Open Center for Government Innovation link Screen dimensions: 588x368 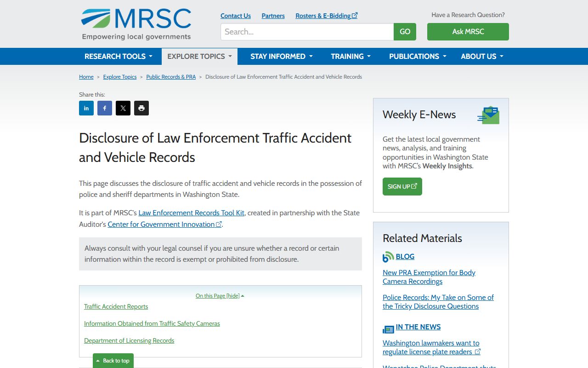click(165, 224)
